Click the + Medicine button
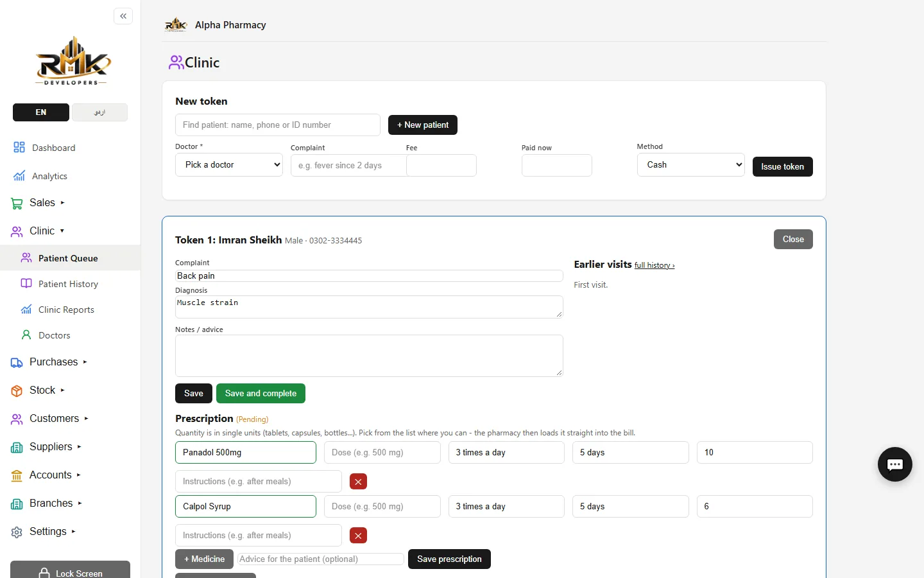The width and height of the screenshot is (924, 578). (x=204, y=559)
